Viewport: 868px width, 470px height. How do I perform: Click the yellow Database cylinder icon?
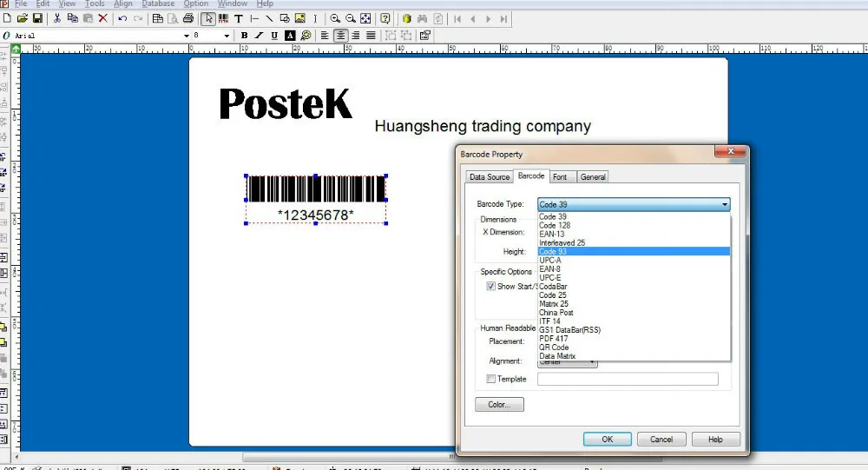[407, 19]
